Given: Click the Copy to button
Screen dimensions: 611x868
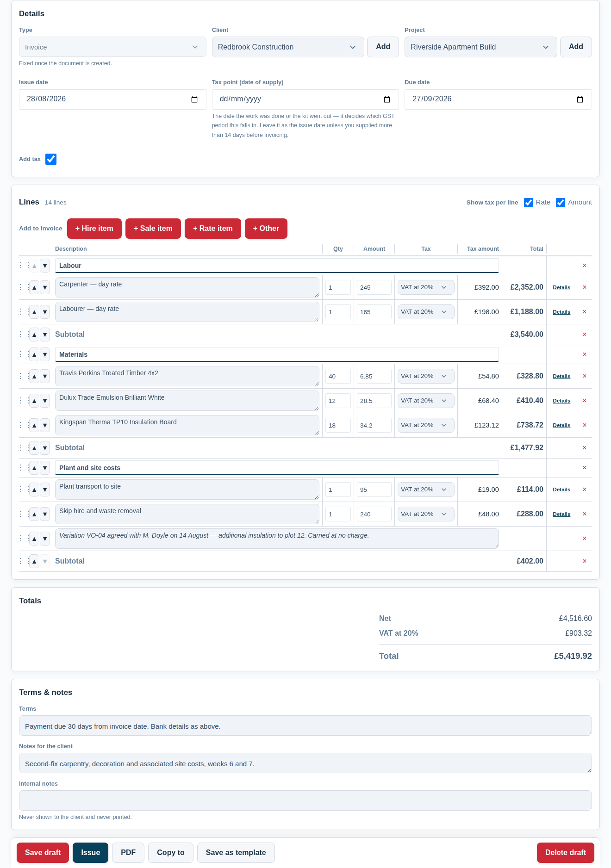Looking at the screenshot, I should pyautogui.click(x=171, y=853).
